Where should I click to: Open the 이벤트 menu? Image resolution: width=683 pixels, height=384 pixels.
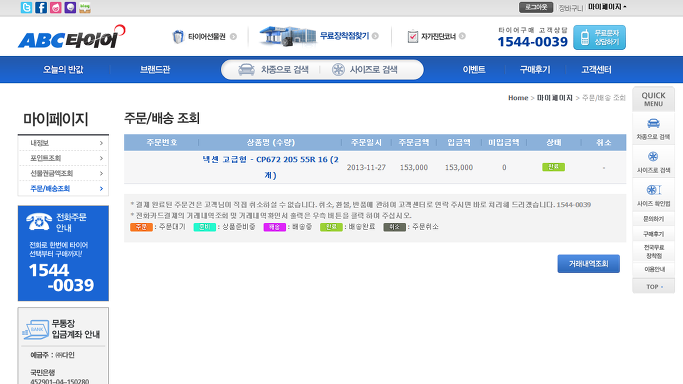click(474, 70)
